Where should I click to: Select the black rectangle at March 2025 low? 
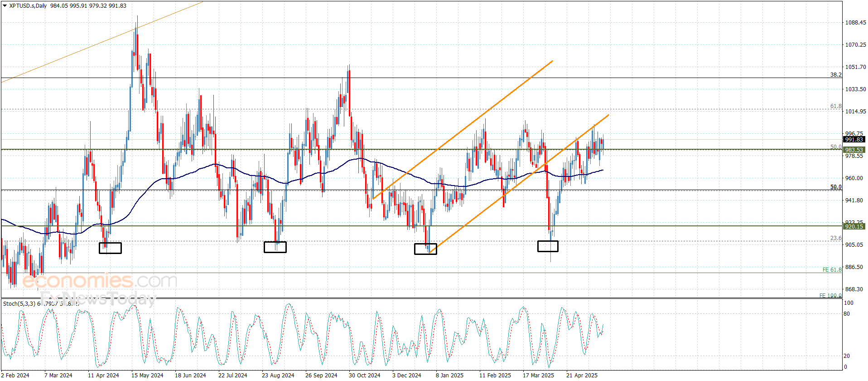548,246
